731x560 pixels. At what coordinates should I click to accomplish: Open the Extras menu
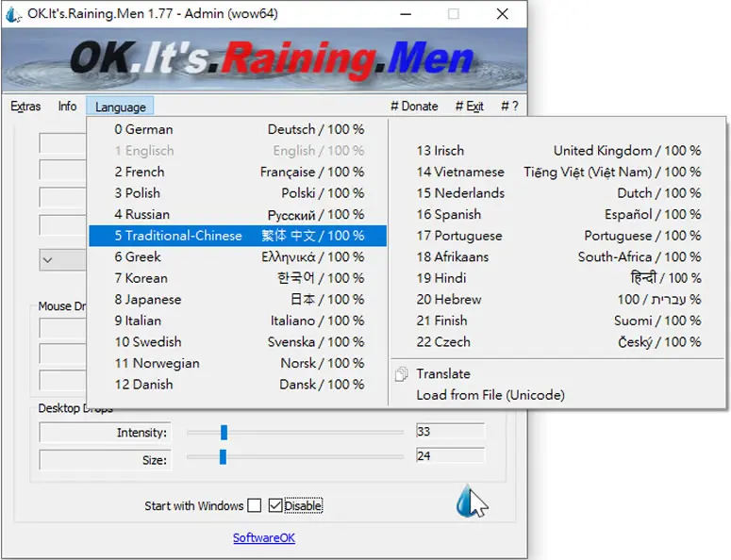pos(25,107)
